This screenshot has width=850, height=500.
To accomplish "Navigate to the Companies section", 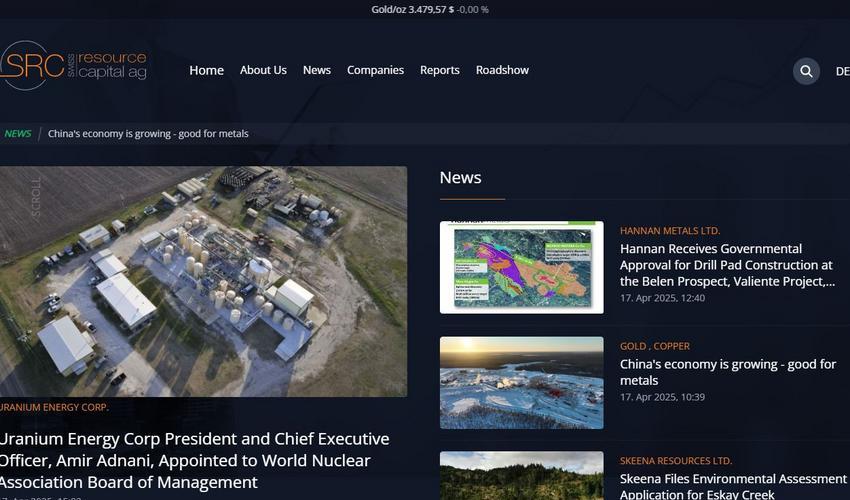I will pos(375,70).
